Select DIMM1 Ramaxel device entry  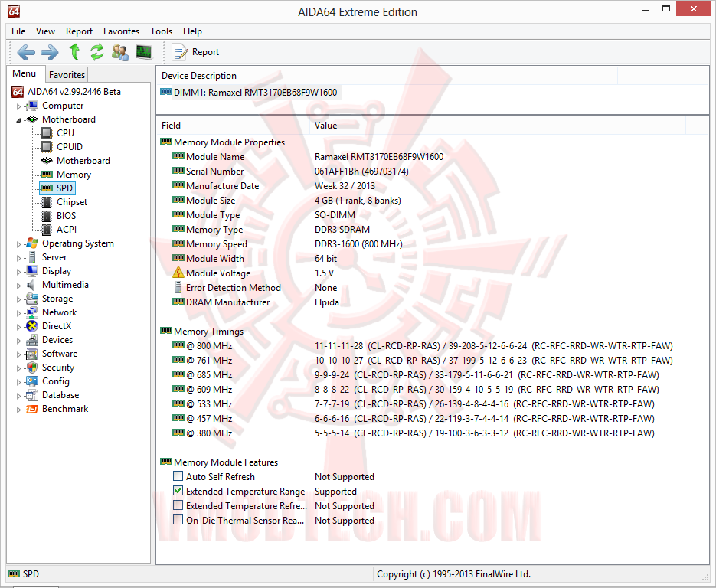(249, 93)
